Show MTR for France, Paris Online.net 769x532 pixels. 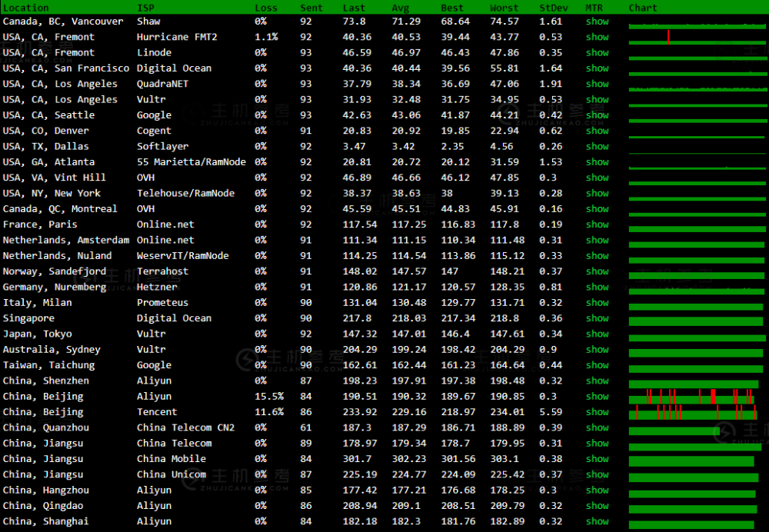coord(597,224)
